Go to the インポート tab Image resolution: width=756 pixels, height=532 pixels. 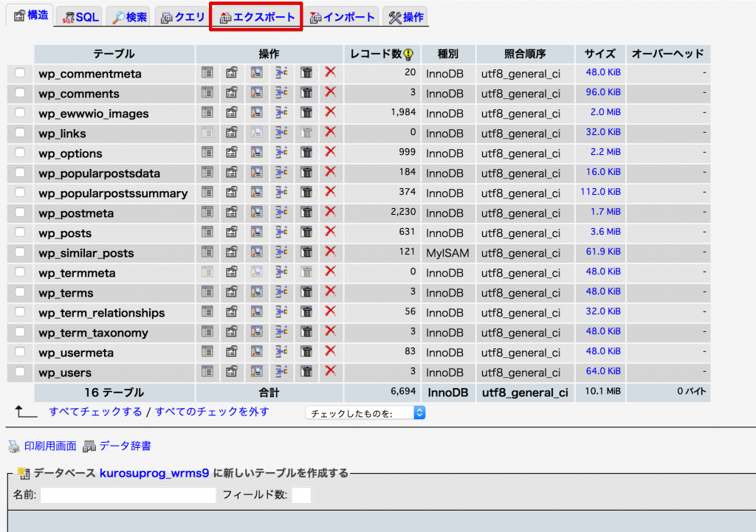342,18
